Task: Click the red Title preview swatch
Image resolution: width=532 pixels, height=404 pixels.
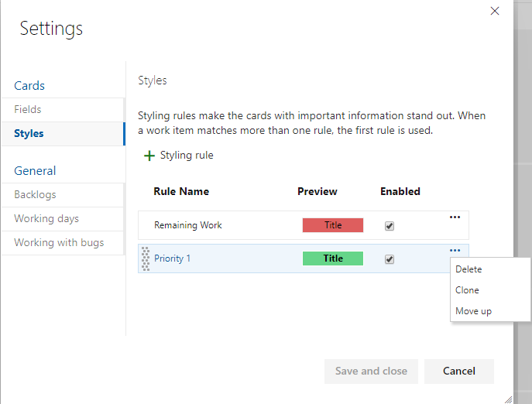Action: coord(333,225)
